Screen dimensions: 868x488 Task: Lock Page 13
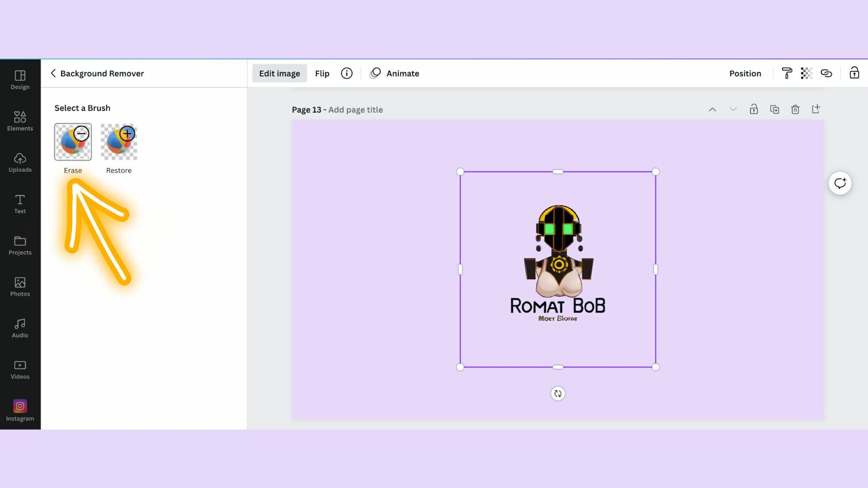754,109
